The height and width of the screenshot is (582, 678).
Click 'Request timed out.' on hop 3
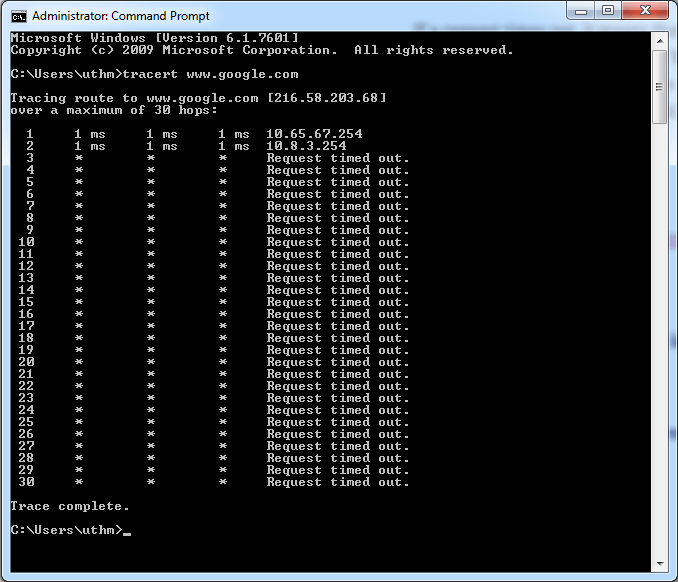pos(338,158)
